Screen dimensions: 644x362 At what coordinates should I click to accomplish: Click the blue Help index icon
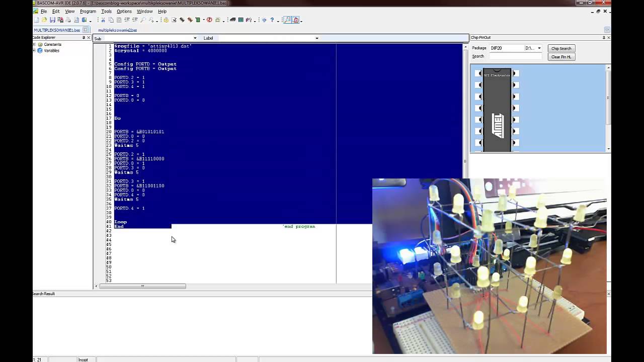[264, 20]
